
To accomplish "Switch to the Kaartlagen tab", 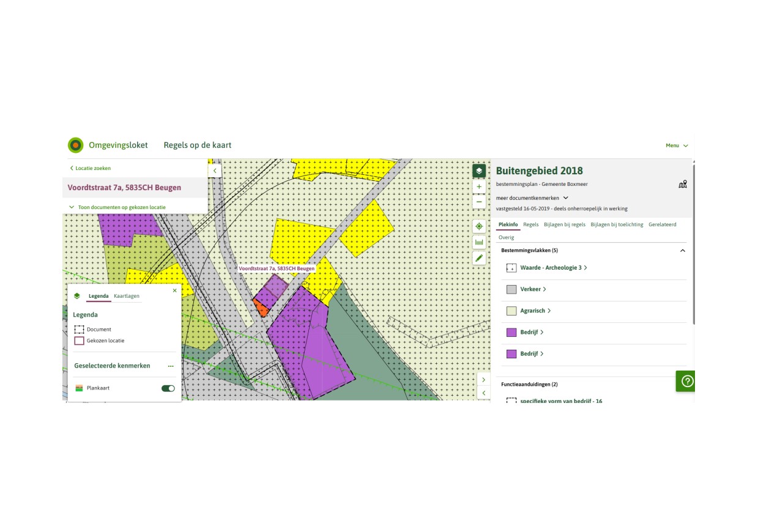I will [x=127, y=296].
